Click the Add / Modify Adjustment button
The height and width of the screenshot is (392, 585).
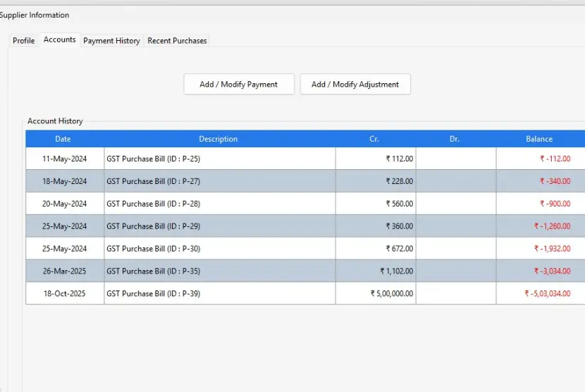click(x=355, y=84)
